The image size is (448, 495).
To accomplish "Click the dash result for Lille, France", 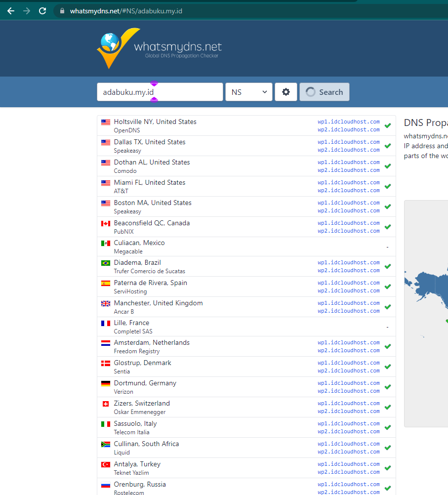I will click(387, 327).
